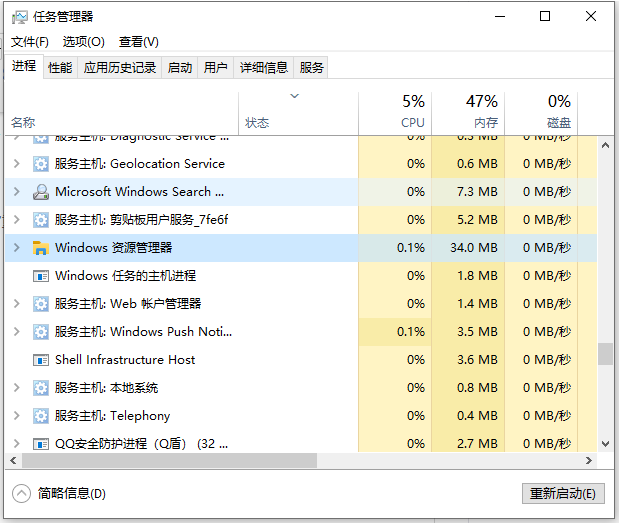This screenshot has width=619, height=523.
Task: Collapse view with 简略信息 arrow button
Action: (x=22, y=493)
